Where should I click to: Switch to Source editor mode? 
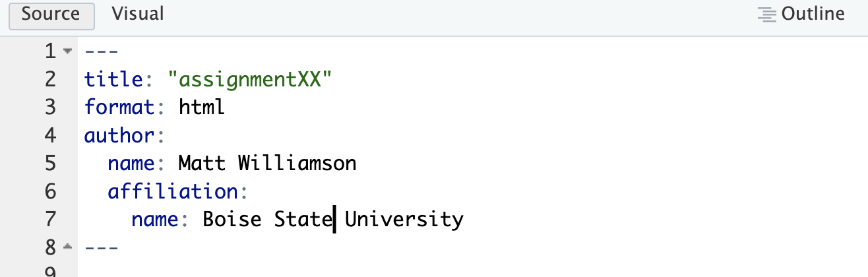tap(51, 15)
